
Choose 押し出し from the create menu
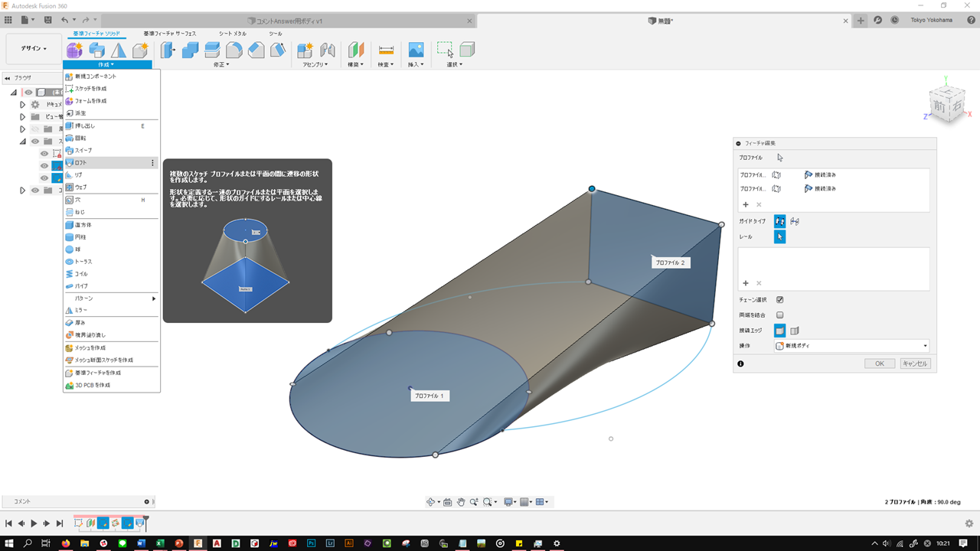coord(112,126)
